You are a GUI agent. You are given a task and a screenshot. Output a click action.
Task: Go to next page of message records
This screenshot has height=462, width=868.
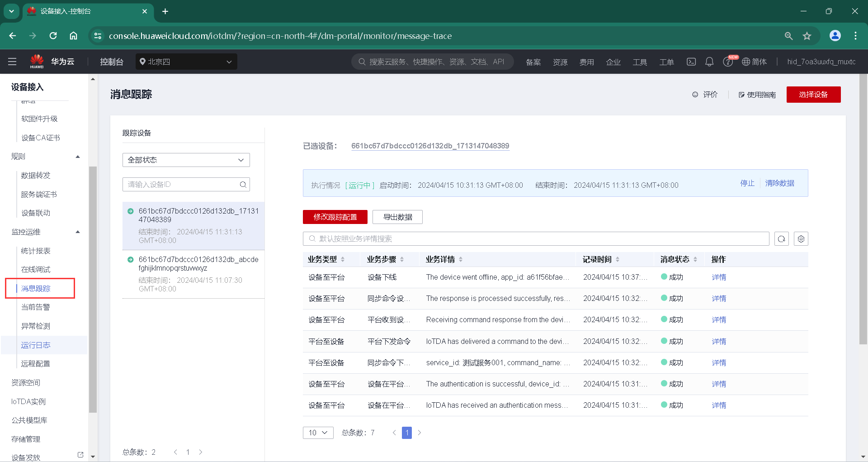click(420, 433)
